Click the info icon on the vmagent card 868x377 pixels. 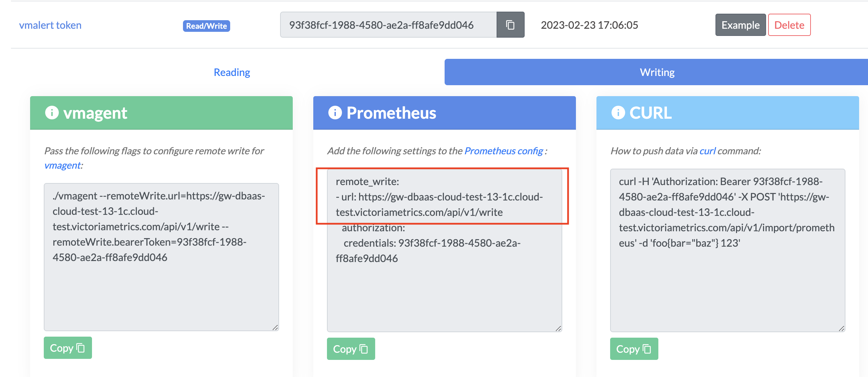click(52, 113)
